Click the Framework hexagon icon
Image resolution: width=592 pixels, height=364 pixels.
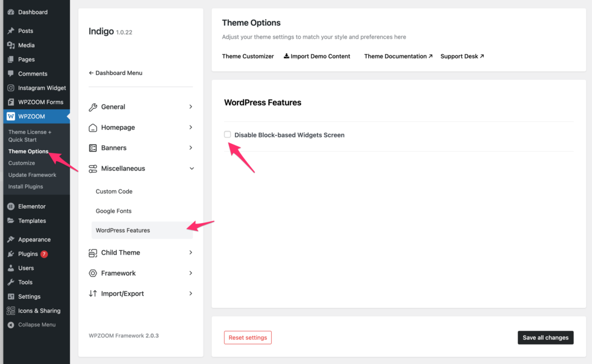coord(92,273)
